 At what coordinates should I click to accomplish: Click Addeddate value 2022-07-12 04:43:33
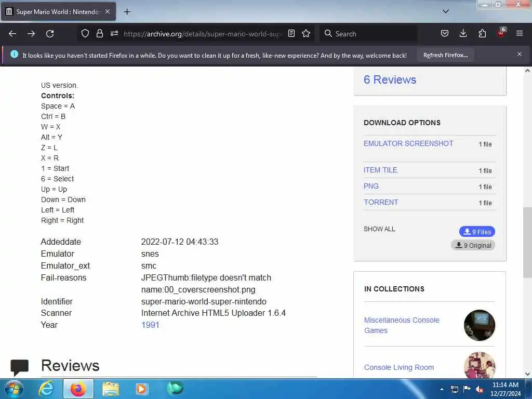point(179,242)
